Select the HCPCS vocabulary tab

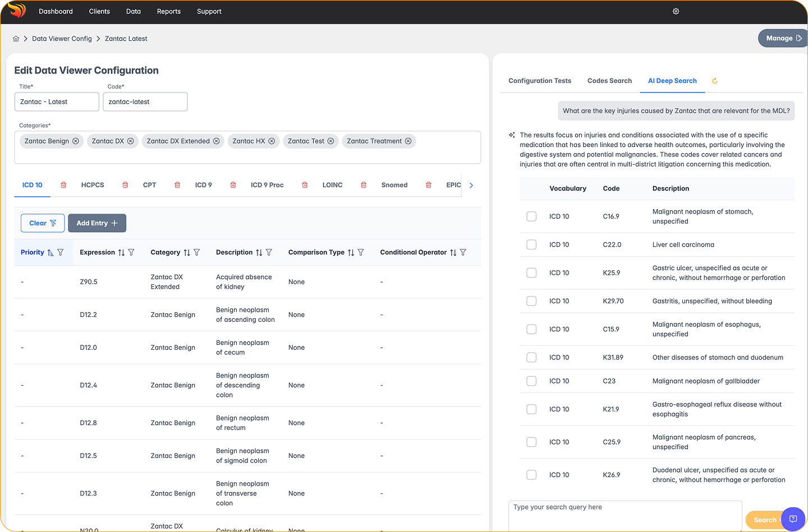click(x=93, y=185)
